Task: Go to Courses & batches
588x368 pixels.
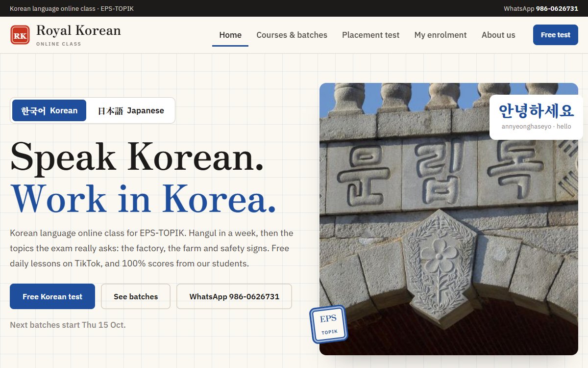Action: [292, 35]
